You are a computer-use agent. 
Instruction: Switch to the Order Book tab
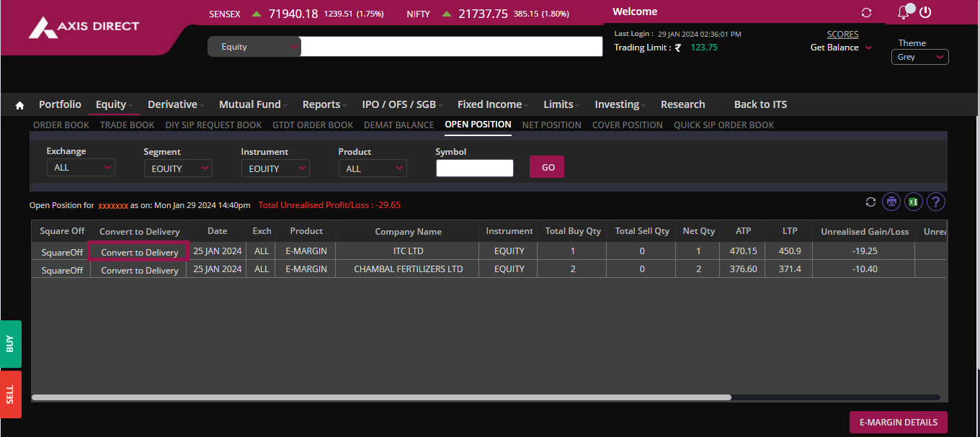tap(61, 125)
